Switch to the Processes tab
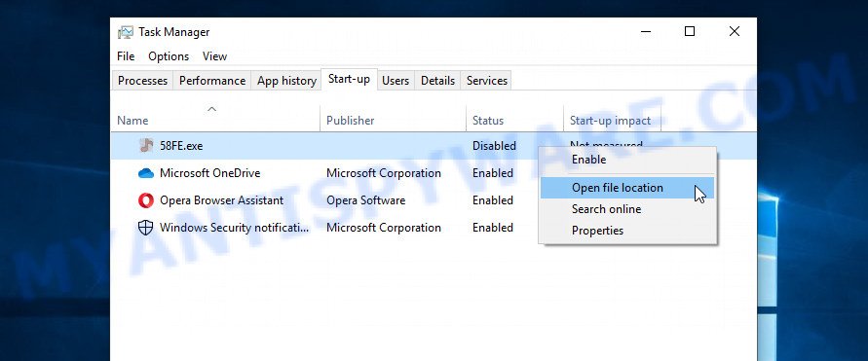This screenshot has width=868, height=361. point(142,81)
